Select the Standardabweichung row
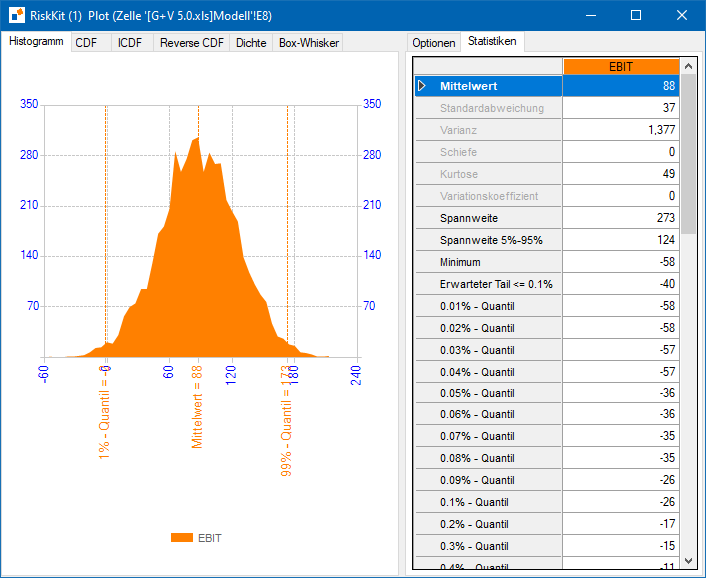Viewport: 706px width, 578px height. pos(547,108)
